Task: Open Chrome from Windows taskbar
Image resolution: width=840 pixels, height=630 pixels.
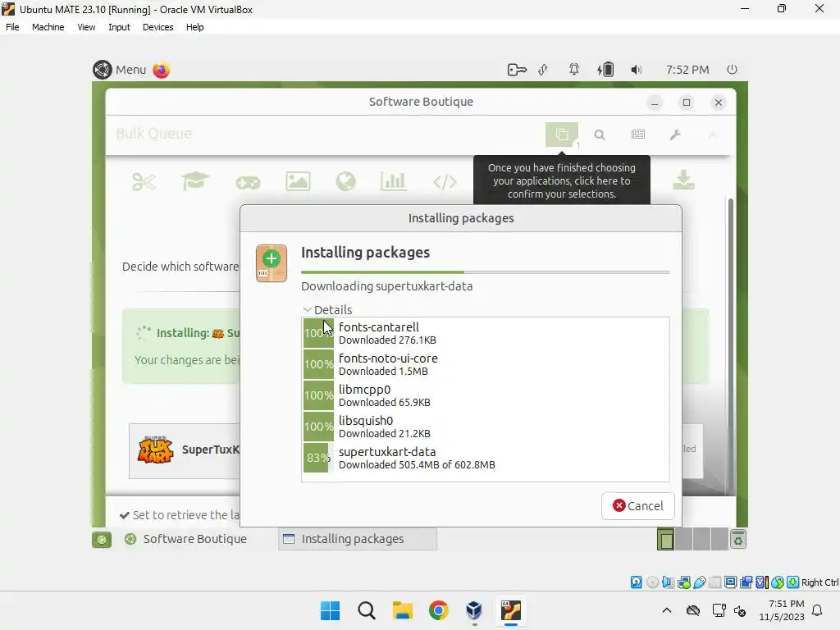Action: tap(438, 610)
